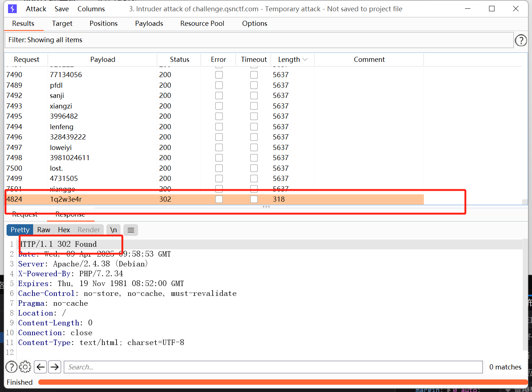Select the highlighted 1q2w3e4r payload row
This screenshot has height=392, width=532.
click(214, 199)
